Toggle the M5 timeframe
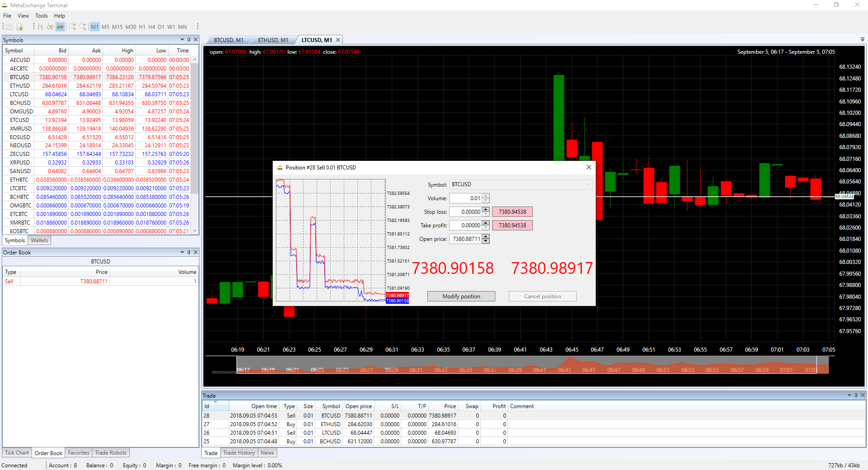 105,27
